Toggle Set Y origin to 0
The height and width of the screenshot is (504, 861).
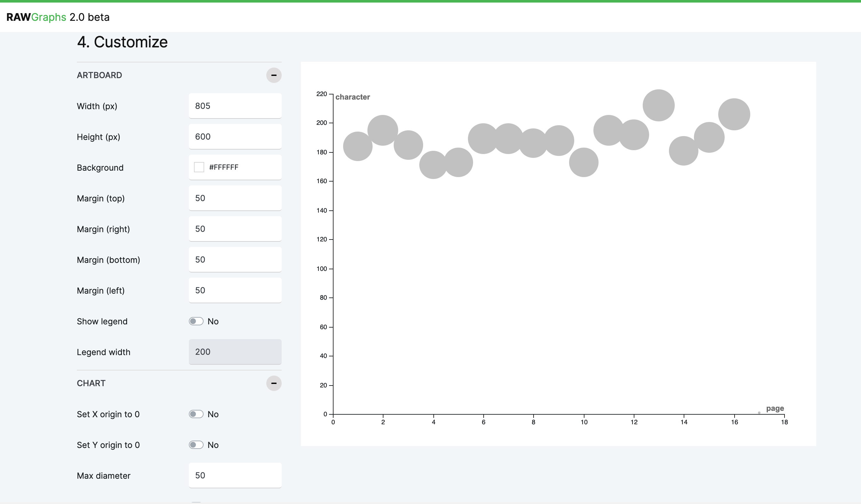click(196, 445)
